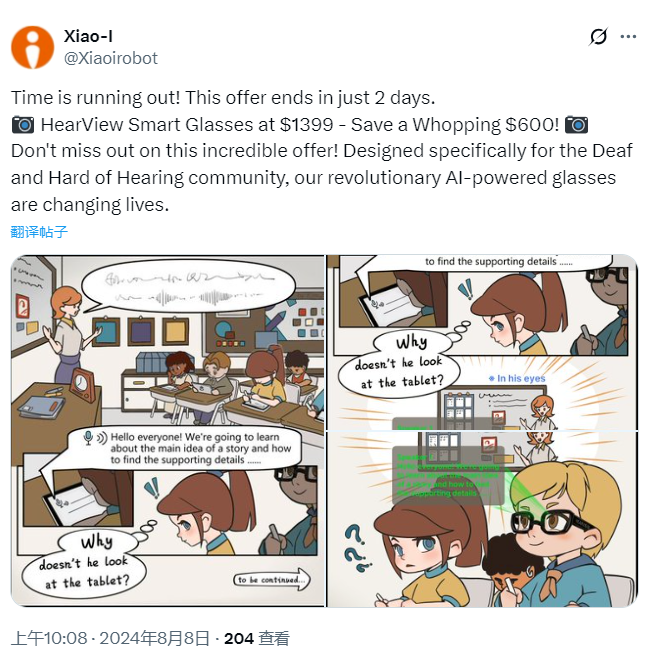Click the microphone icon in the speech caption
The height and width of the screenshot is (658, 657).
[x=88, y=437]
